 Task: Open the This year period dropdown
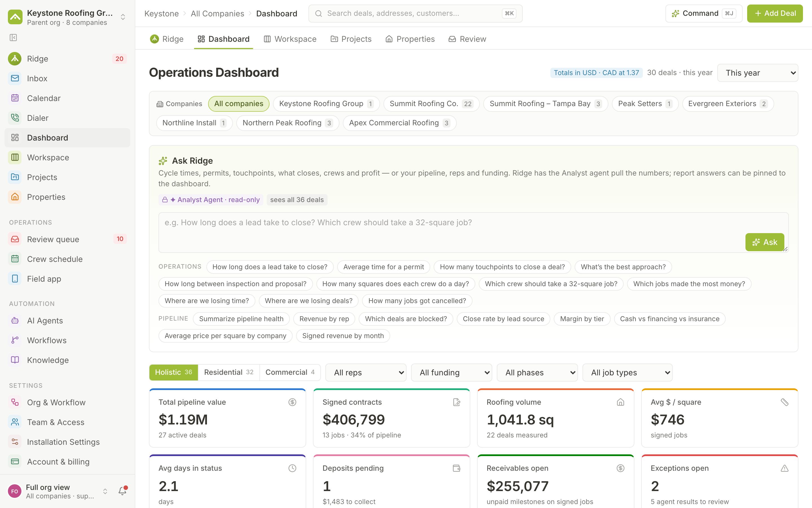[x=758, y=73]
